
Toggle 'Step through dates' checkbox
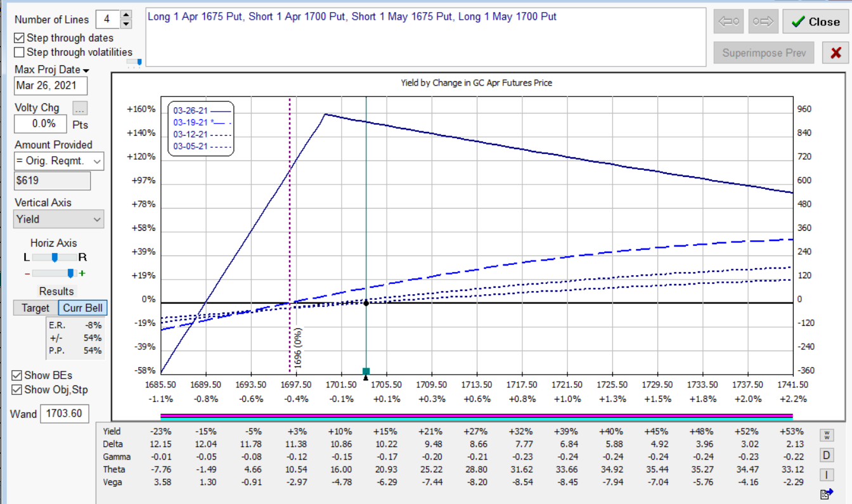tap(19, 38)
